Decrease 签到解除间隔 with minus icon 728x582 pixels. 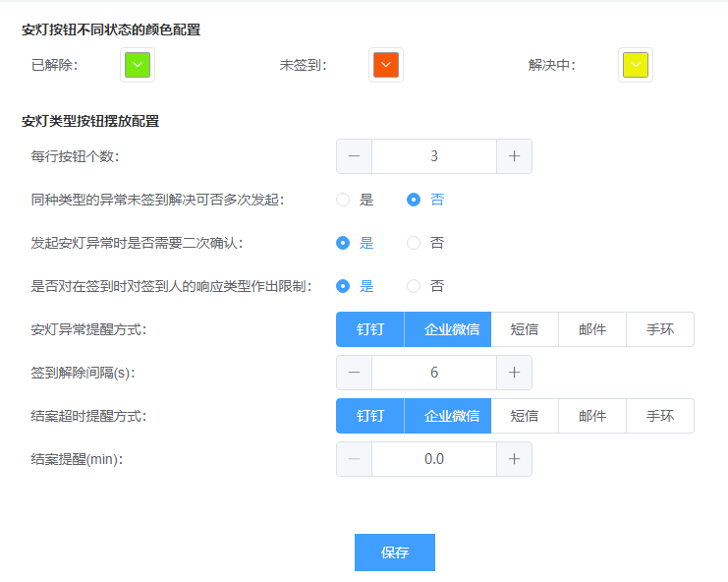coord(354,373)
